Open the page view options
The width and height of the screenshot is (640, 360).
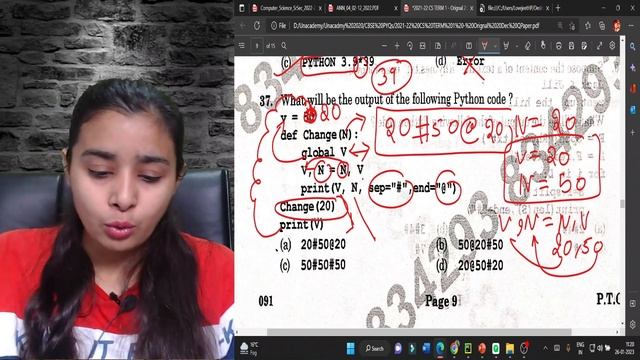point(438,46)
